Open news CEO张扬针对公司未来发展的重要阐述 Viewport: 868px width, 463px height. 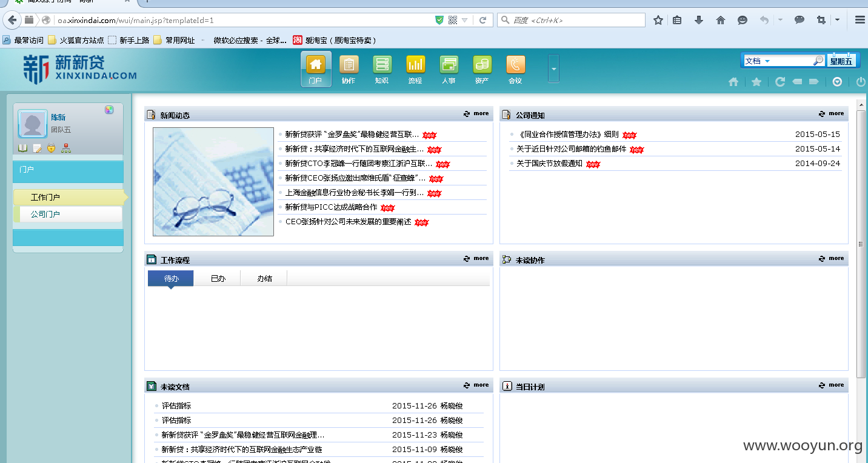point(348,222)
